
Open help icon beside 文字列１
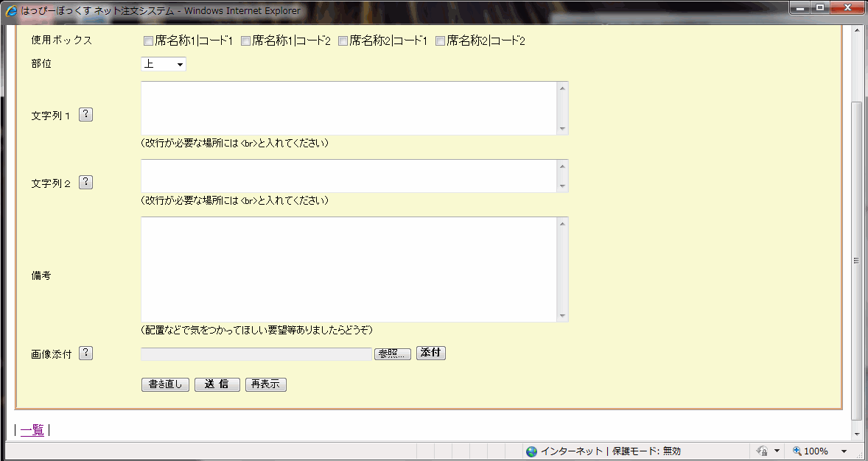[x=85, y=115]
